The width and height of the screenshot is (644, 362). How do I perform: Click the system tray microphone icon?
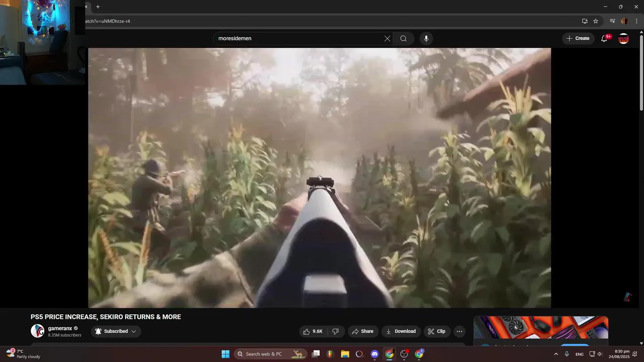coord(567,354)
